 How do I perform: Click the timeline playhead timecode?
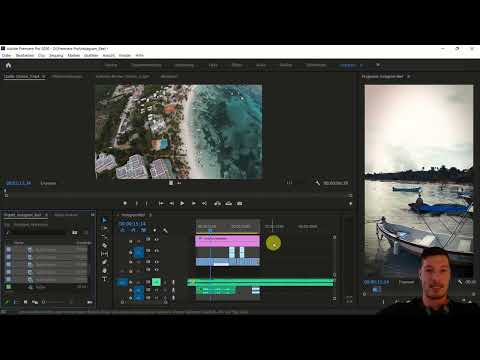tap(132, 224)
